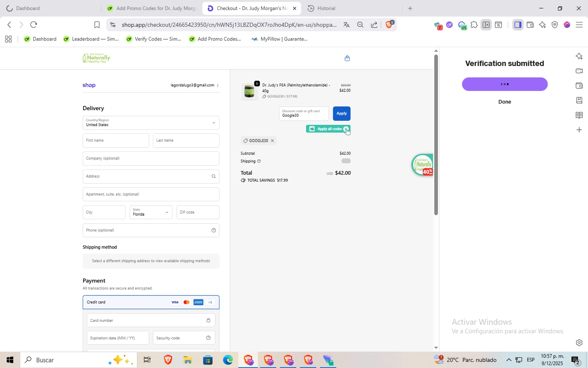Close the Checkout tab
Viewport: 588px width, 368px height.
(294, 8)
